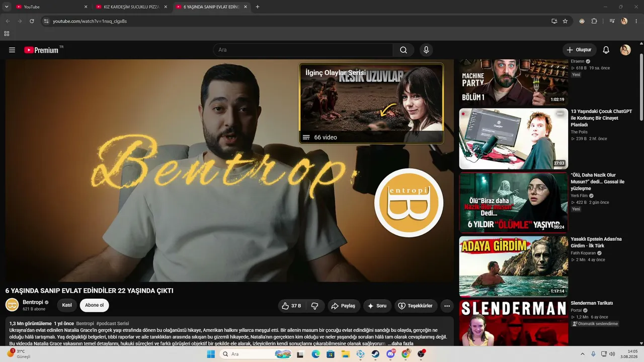644x362 pixels.
Task: Open the YouTube guide hamburger menu
Action: (x=12, y=50)
